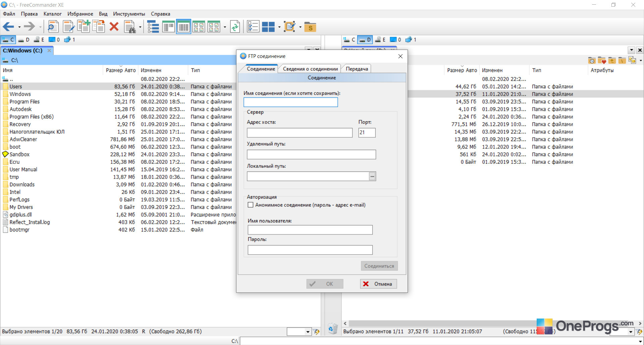This screenshot has height=345, width=644.
Task: Click desktop drive 0 in left drive bar
Action: point(54,40)
